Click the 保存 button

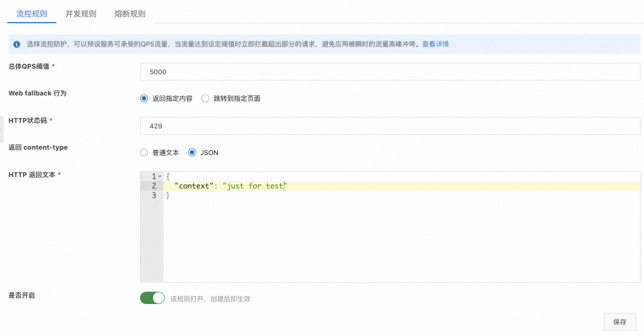[x=620, y=322]
